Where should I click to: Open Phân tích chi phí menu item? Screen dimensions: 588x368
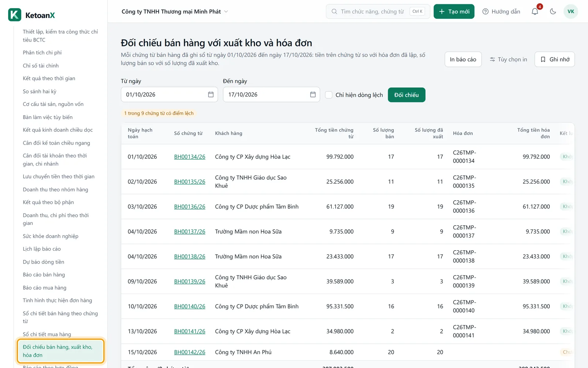(x=42, y=53)
